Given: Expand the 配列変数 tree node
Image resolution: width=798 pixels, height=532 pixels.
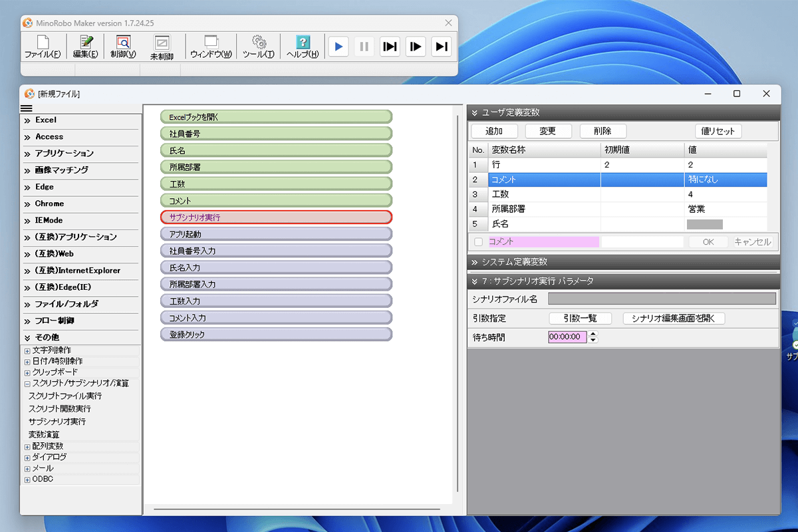Looking at the screenshot, I should [27, 446].
